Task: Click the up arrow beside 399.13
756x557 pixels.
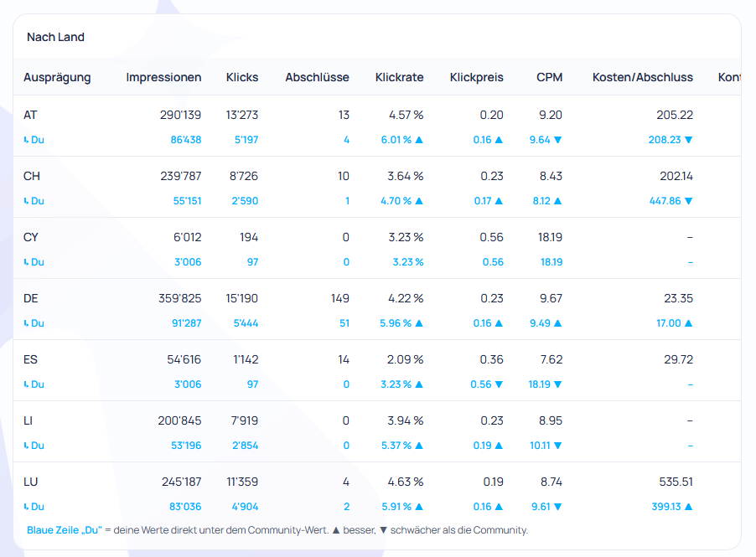Action: coord(688,507)
